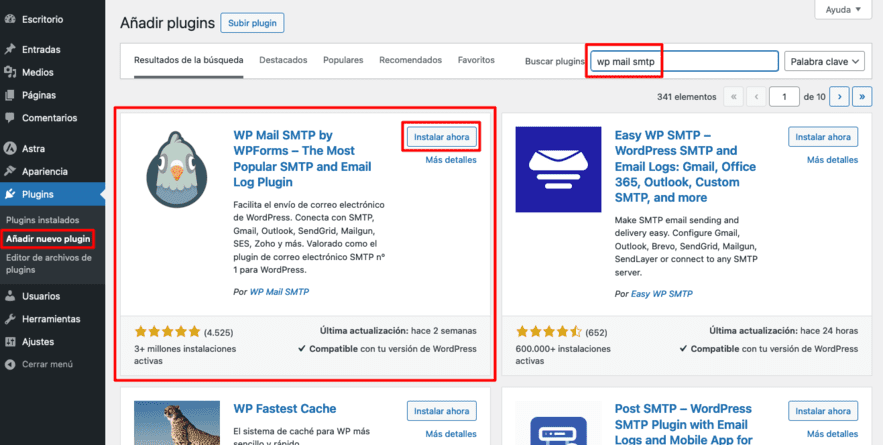Open Más detalles for WP Mail SMTP

click(451, 160)
